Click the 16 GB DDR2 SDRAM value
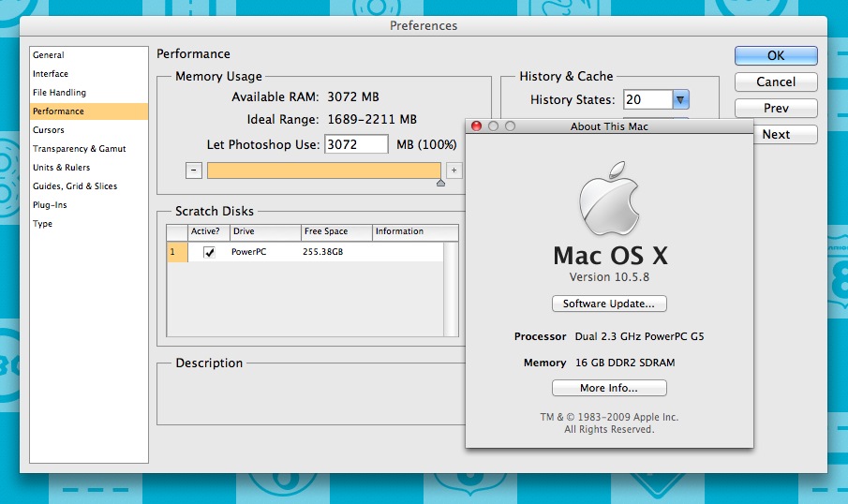Viewport: 848px width, 504px height. 625,363
